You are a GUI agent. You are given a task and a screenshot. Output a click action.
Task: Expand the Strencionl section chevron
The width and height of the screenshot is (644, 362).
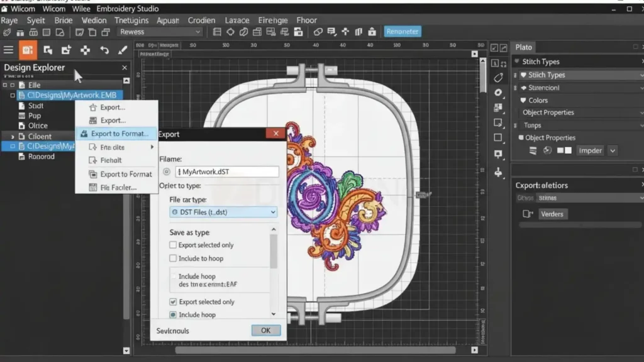[x=641, y=88]
